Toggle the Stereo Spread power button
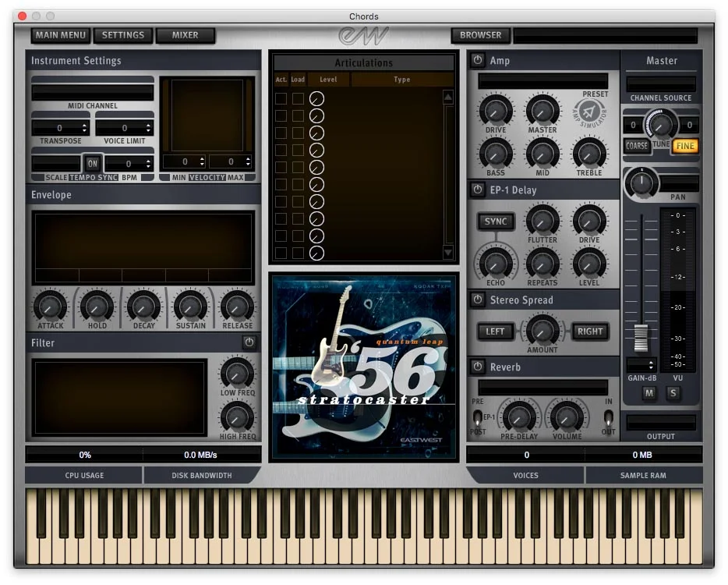The image size is (728, 585). pos(478,300)
